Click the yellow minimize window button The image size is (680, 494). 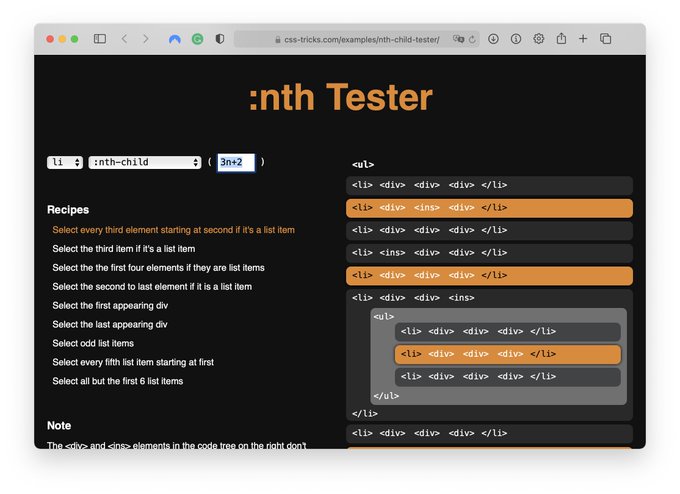coord(62,39)
